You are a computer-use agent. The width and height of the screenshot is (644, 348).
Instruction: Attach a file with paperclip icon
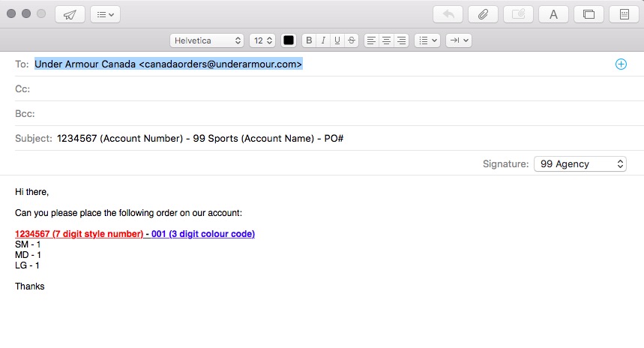(x=483, y=14)
